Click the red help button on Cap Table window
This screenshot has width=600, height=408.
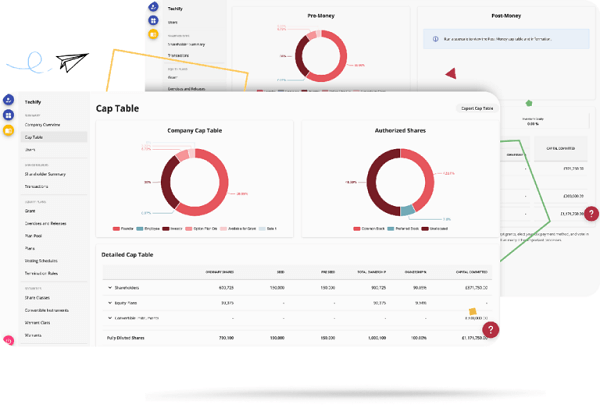[x=491, y=330]
